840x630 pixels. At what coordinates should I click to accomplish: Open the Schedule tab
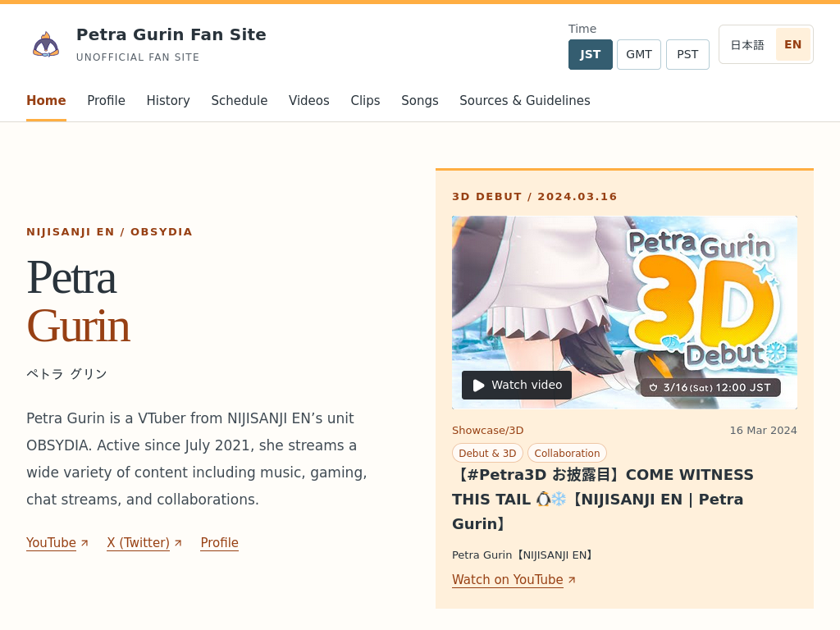pos(239,101)
